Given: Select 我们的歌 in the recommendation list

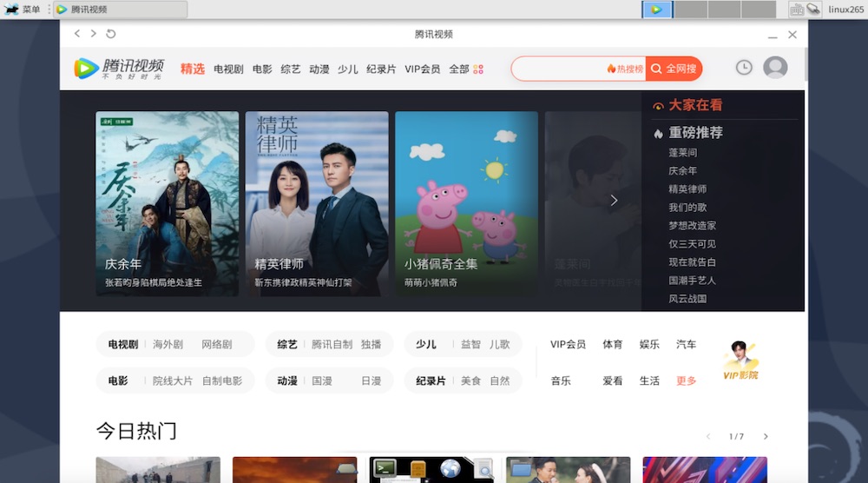Looking at the screenshot, I should 687,207.
